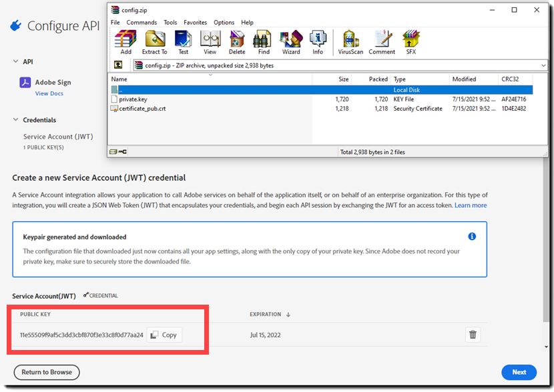
Task: Open the View tool in WinRAR
Action: (210, 43)
